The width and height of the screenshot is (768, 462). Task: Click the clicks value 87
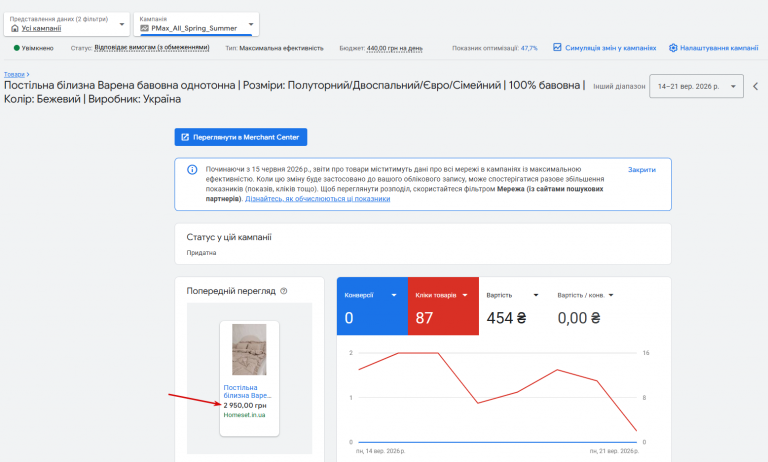424,318
